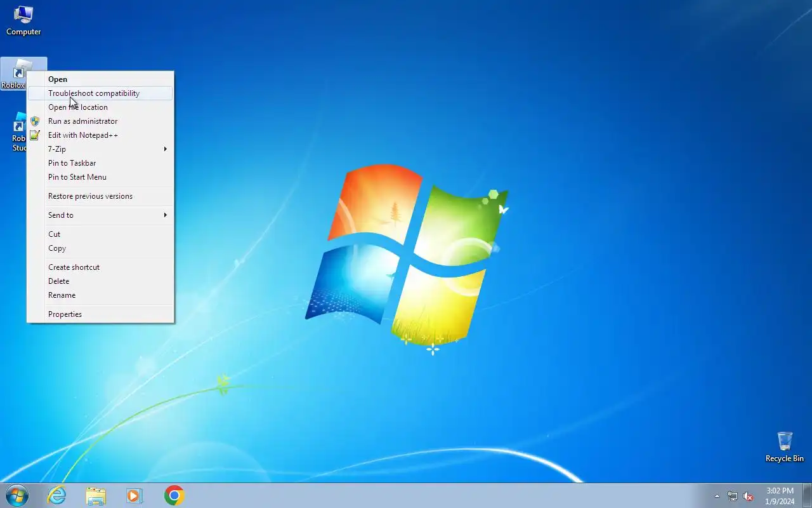
Task: Select Rename in the context menu
Action: coord(100,295)
